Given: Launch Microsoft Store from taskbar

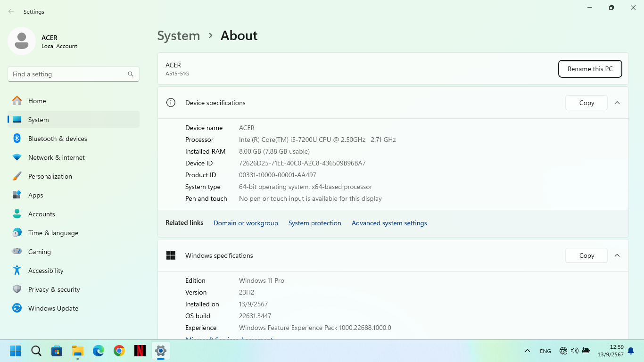Looking at the screenshot, I should pos(57,351).
